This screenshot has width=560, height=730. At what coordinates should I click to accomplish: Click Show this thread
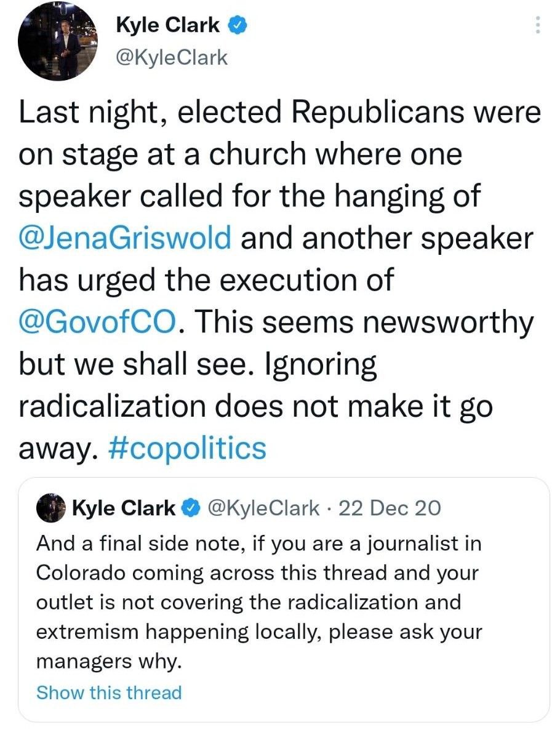[109, 692]
